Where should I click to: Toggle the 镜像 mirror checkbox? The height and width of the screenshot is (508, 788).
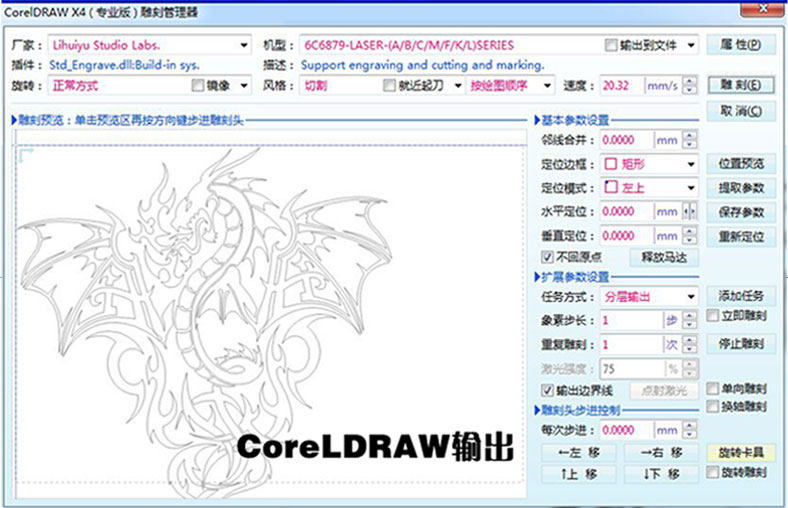coord(198,85)
